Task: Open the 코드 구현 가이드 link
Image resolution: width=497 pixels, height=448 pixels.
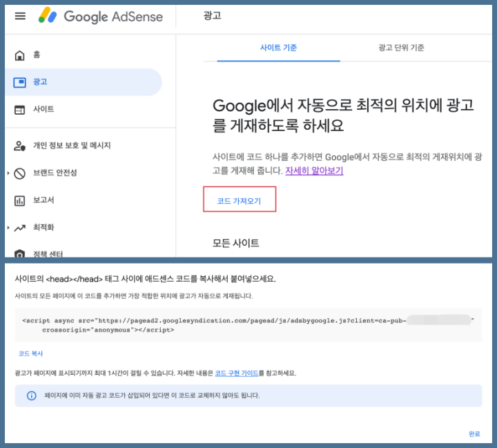Action: click(237, 373)
